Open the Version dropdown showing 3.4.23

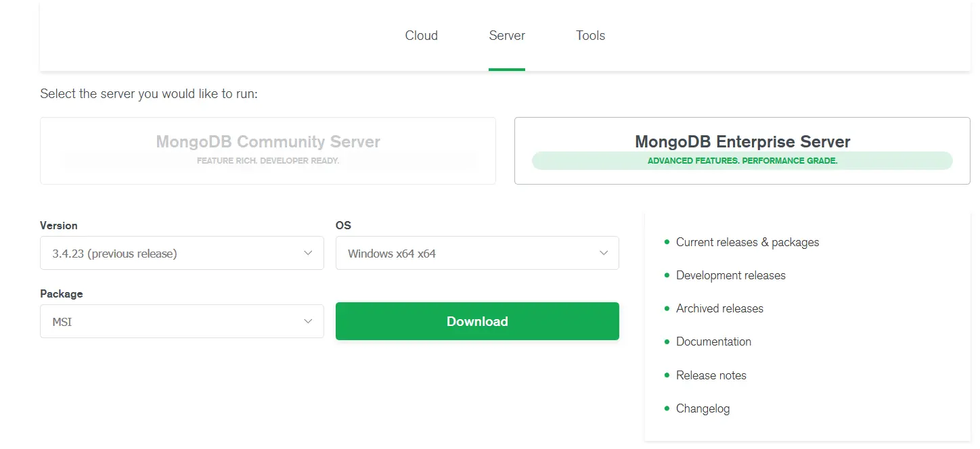coord(182,253)
